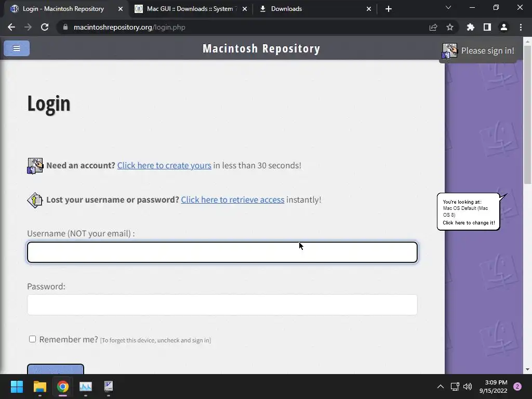532x399 pixels.
Task: Toggle the Chrome side panel icon
Action: (x=487, y=27)
